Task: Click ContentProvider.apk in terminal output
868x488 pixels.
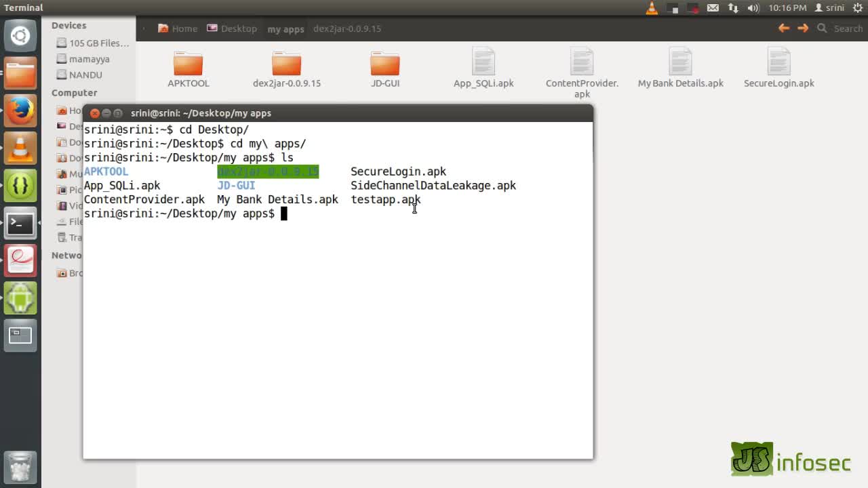Action: tap(144, 199)
